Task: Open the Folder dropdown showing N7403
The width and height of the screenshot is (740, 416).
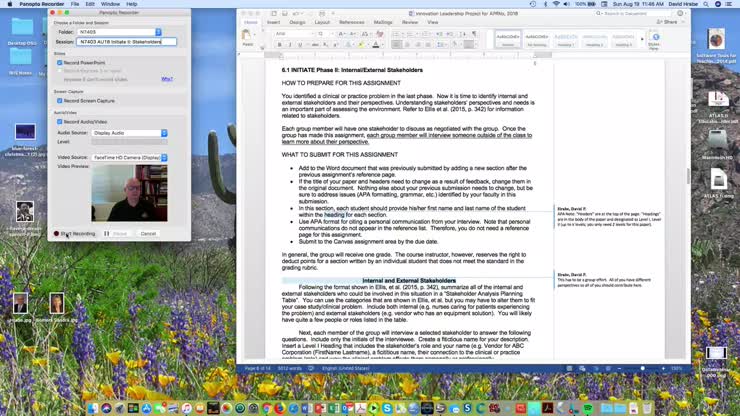Action: [119, 32]
